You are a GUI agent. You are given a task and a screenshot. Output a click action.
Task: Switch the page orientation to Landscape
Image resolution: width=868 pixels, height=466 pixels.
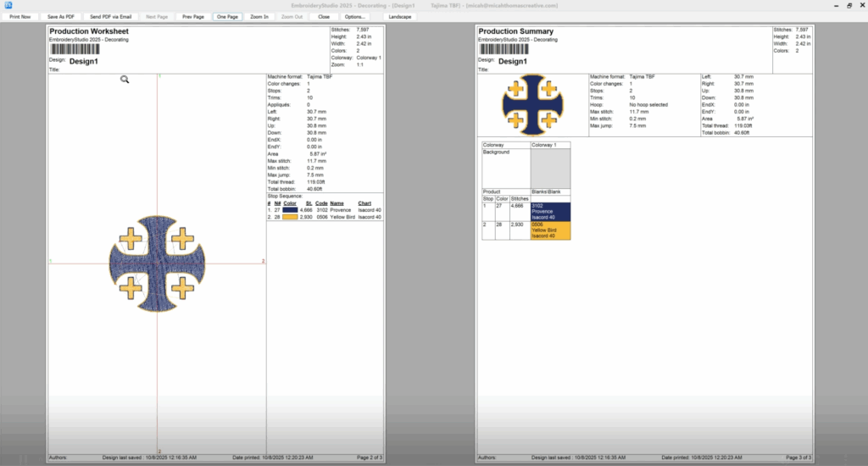(x=400, y=16)
